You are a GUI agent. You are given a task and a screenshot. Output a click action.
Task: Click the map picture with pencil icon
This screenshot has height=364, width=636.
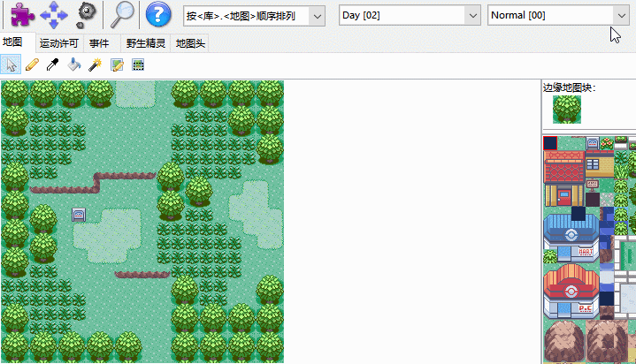(x=118, y=64)
